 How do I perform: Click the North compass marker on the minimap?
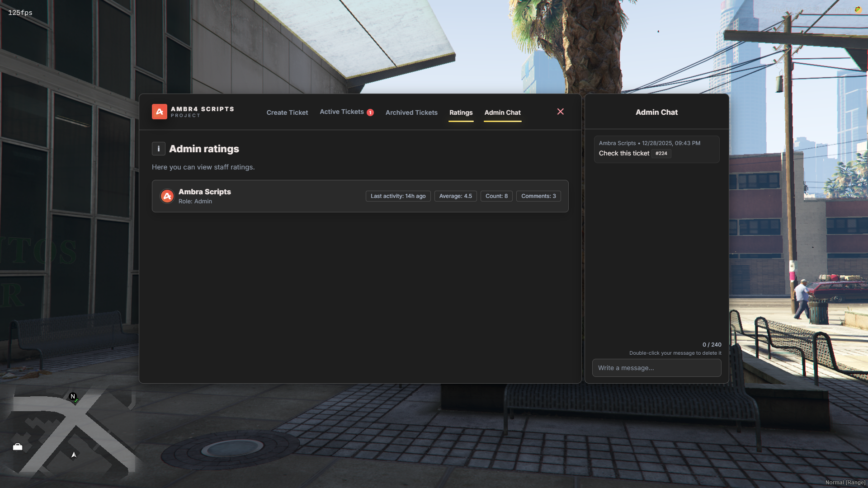tap(73, 397)
